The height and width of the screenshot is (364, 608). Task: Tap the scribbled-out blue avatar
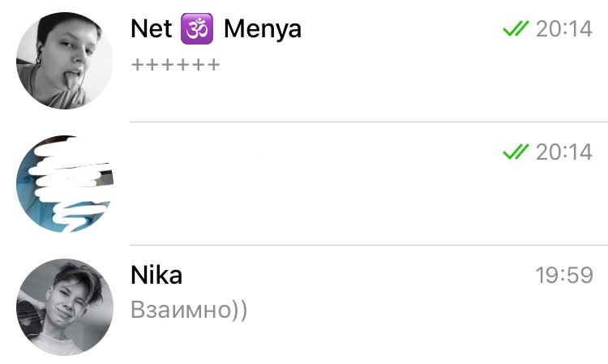pos(65,184)
